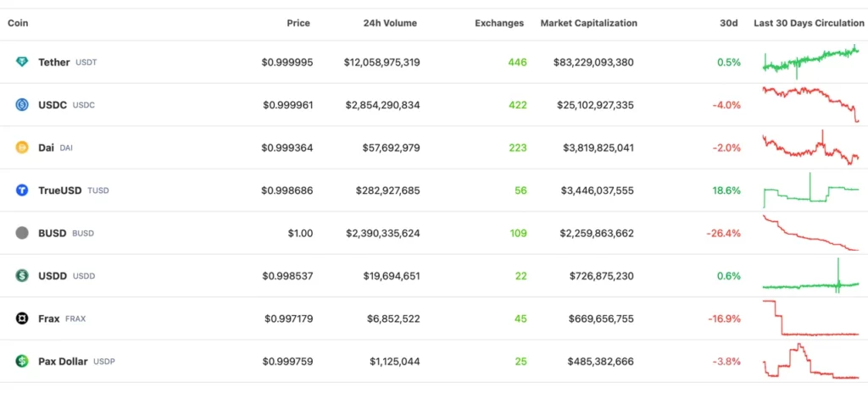Click USDC's 422 exchanges count
868x393 pixels.
[x=518, y=105]
